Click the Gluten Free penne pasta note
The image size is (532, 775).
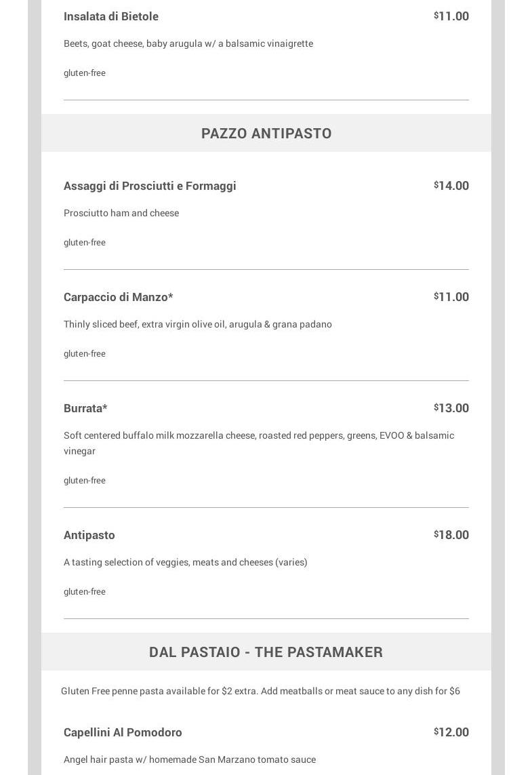(260, 691)
